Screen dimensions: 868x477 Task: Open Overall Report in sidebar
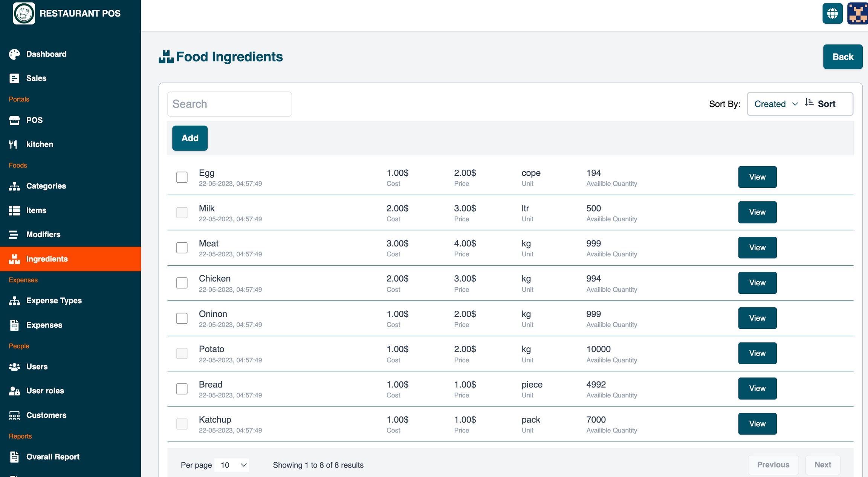[x=53, y=457]
